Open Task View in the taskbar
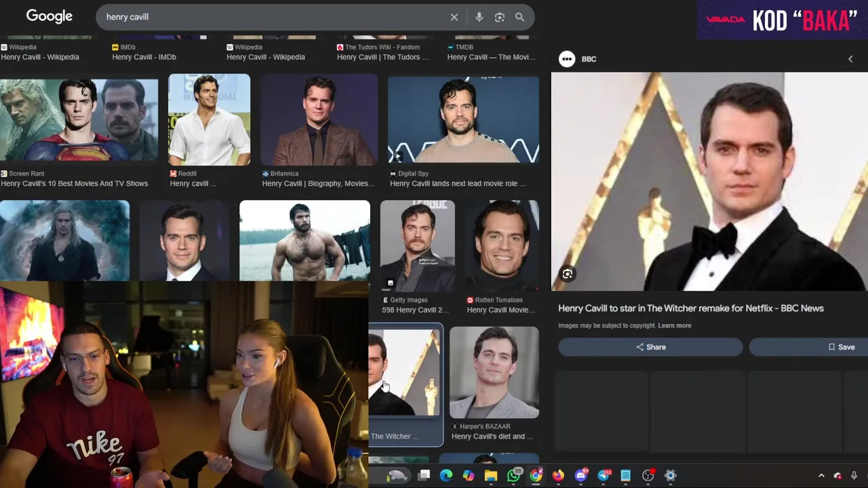Image resolution: width=868 pixels, height=488 pixels. coord(424,475)
